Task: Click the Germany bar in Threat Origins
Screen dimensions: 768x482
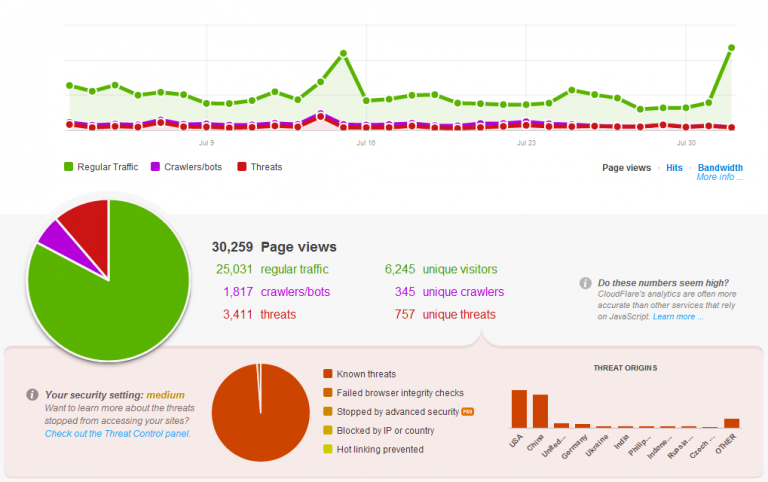Action: [x=582, y=426]
